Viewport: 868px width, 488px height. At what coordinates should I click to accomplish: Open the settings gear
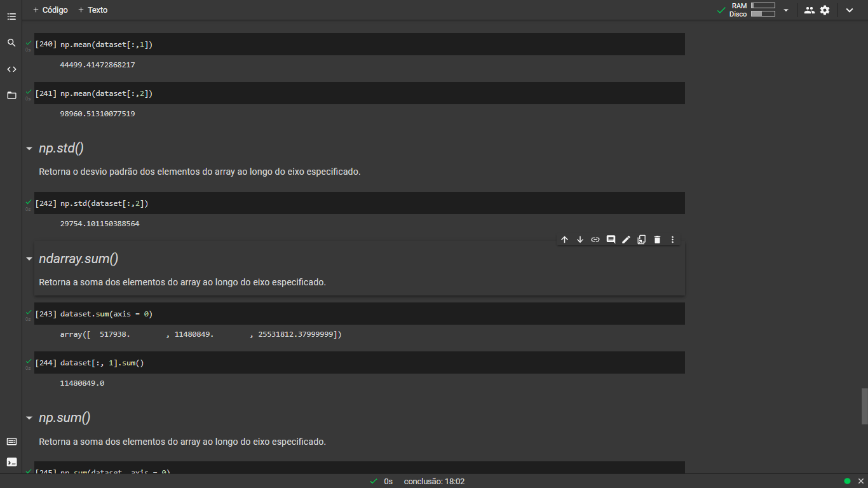825,10
